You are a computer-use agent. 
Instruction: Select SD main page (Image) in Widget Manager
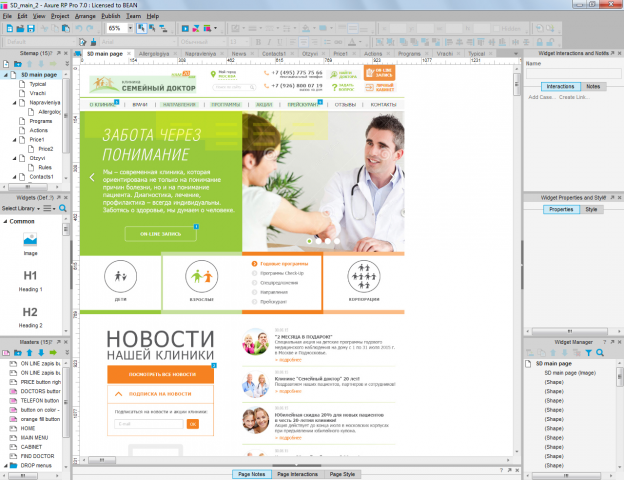570,373
